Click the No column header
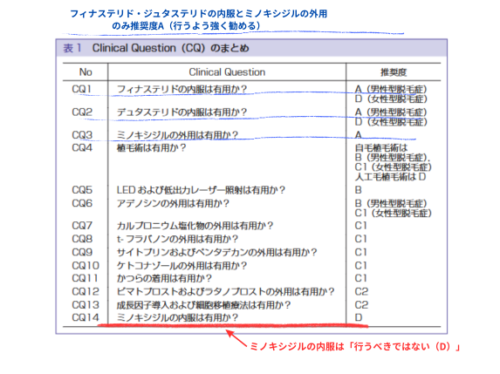500x374 pixels. (x=86, y=72)
